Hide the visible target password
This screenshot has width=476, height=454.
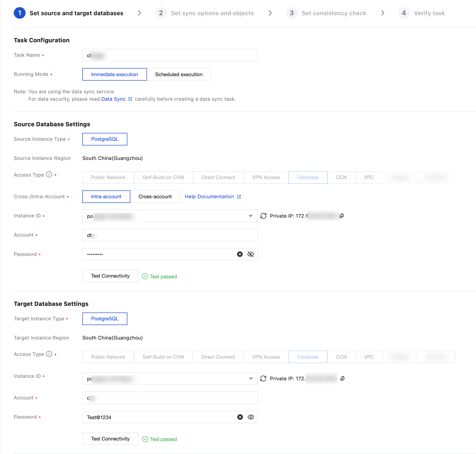tap(251, 417)
